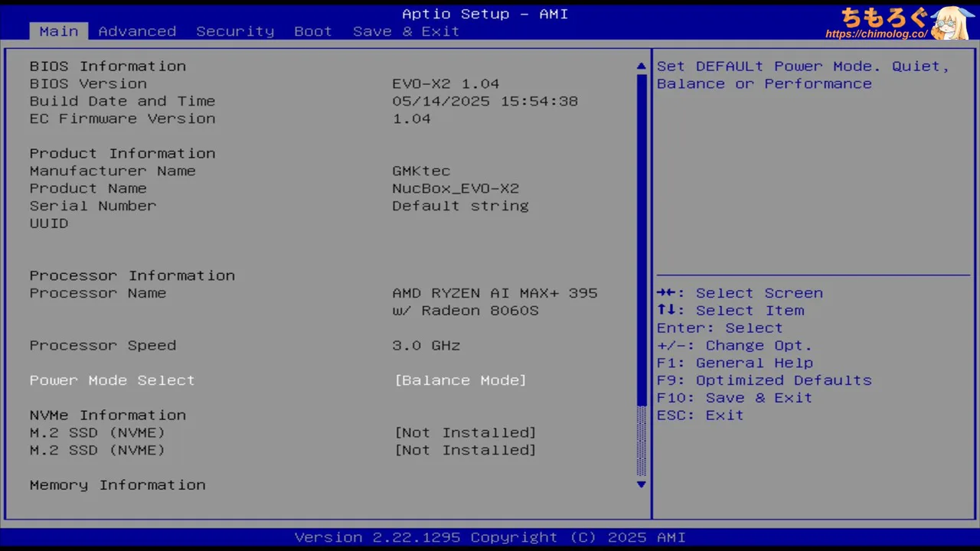Click the Memory Information heading

(117, 485)
